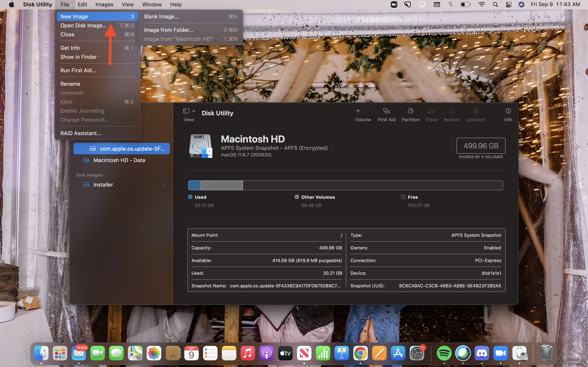Open Photos from the Dock

point(154,353)
